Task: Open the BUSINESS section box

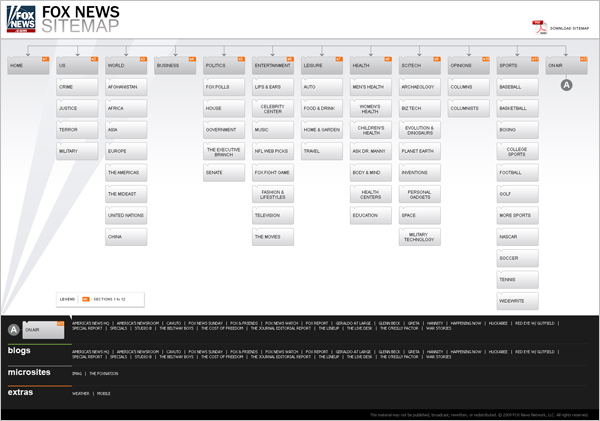Action: tap(175, 65)
